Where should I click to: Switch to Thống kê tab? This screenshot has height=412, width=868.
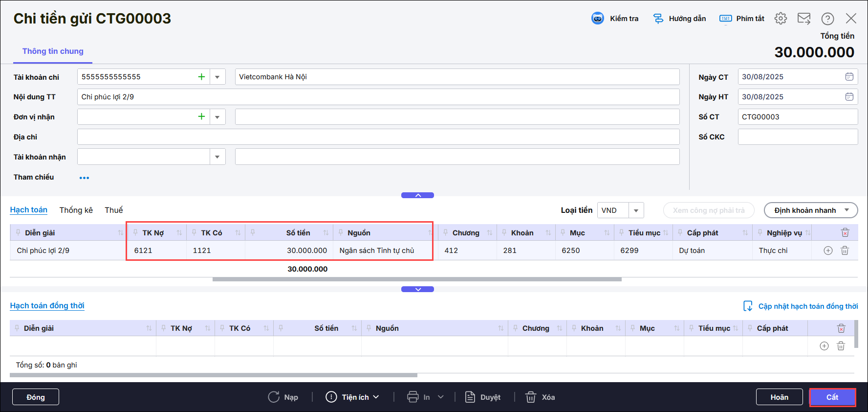(x=76, y=210)
